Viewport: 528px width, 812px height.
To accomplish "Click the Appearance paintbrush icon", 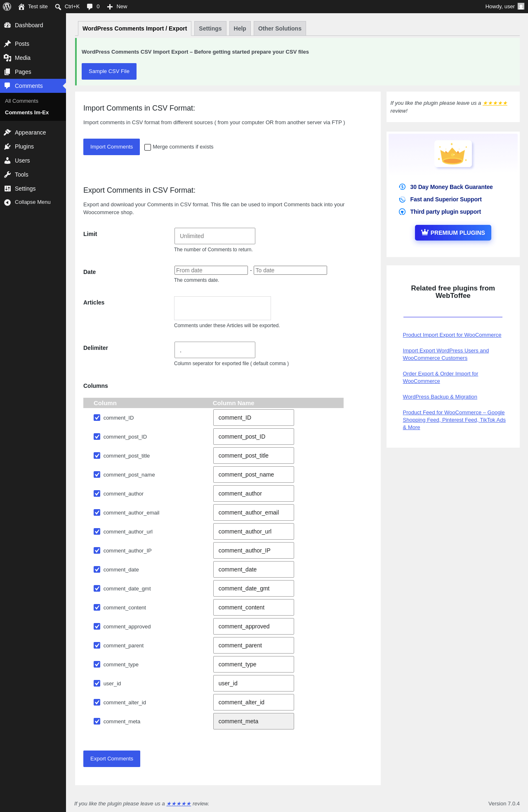I will [x=7, y=132].
